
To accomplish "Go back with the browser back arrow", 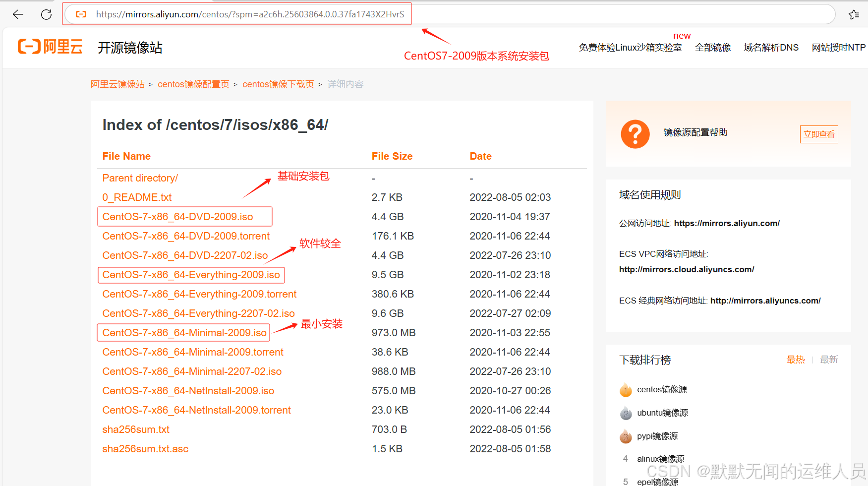I will pos(18,14).
